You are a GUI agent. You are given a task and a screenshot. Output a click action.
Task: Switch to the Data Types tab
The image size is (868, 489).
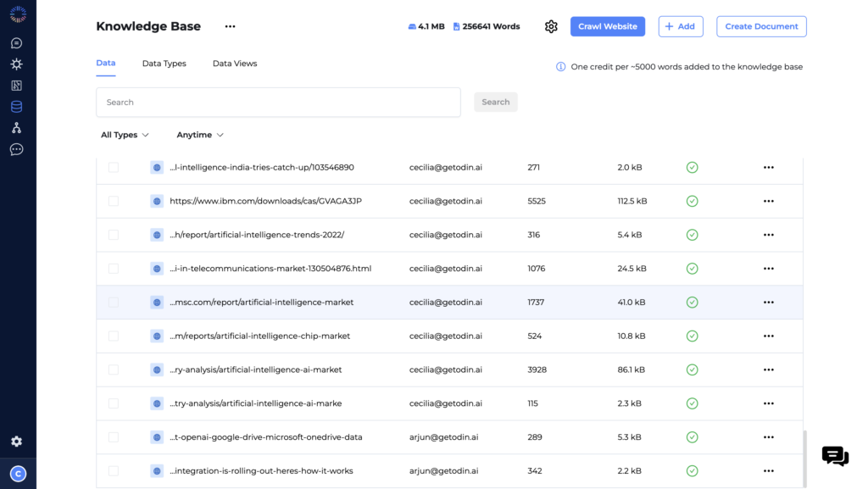tap(164, 63)
